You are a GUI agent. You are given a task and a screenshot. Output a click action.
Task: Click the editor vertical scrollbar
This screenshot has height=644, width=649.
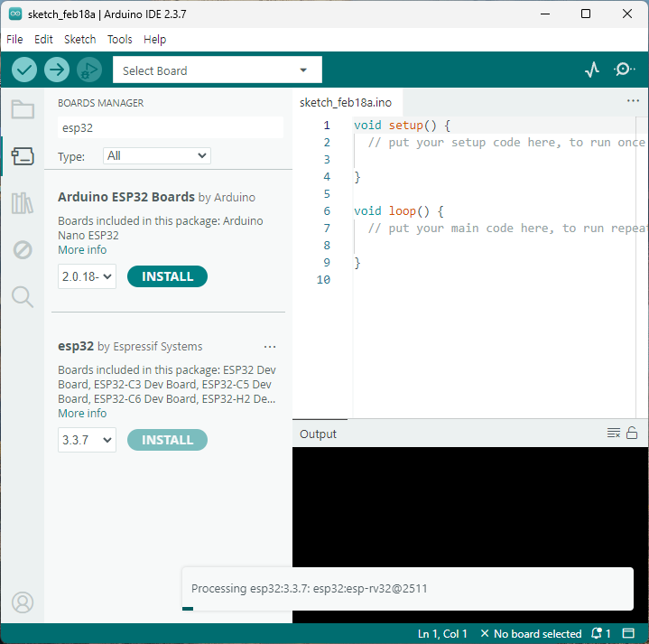tap(642, 267)
